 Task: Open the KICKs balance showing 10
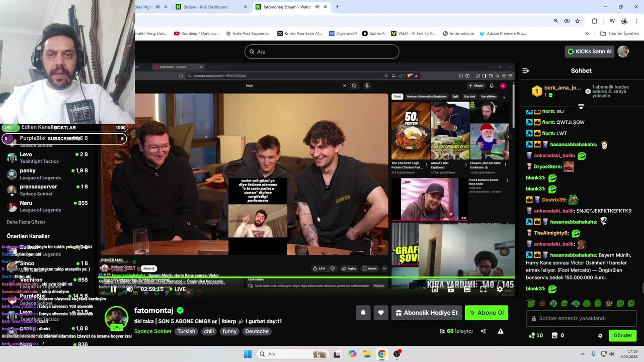536,335
